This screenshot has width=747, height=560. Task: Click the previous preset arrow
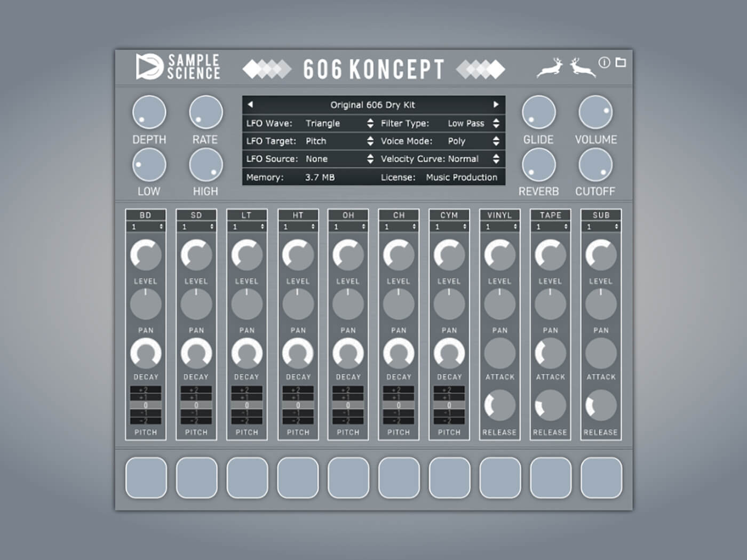pyautogui.click(x=251, y=105)
